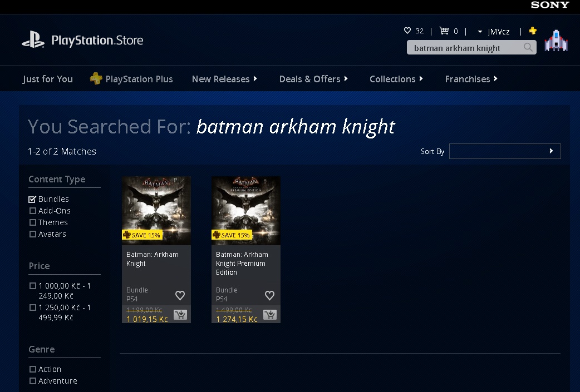The height and width of the screenshot is (392, 580).
Task: Check the 1 000,00 Kč - 1 249,00 Kč price filter
Action: click(x=32, y=286)
